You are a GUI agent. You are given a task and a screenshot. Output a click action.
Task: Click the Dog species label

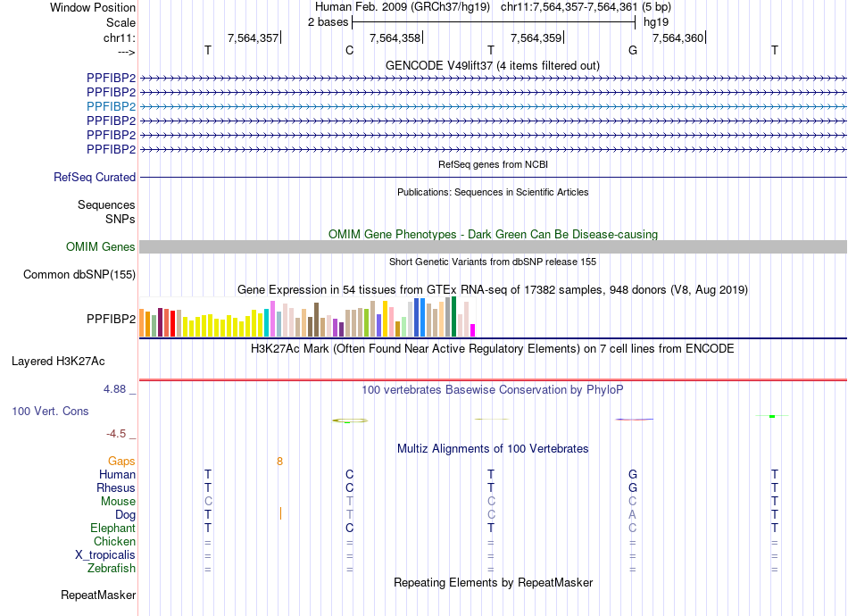pyautogui.click(x=125, y=515)
